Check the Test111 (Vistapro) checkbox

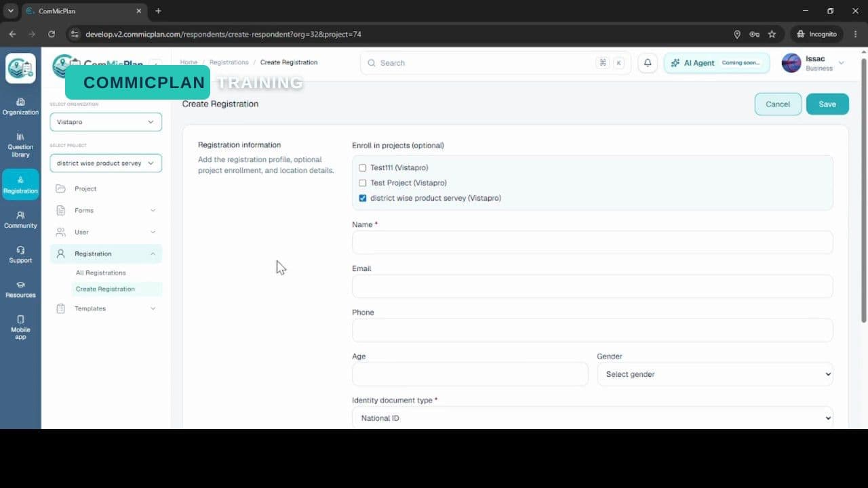[363, 167]
